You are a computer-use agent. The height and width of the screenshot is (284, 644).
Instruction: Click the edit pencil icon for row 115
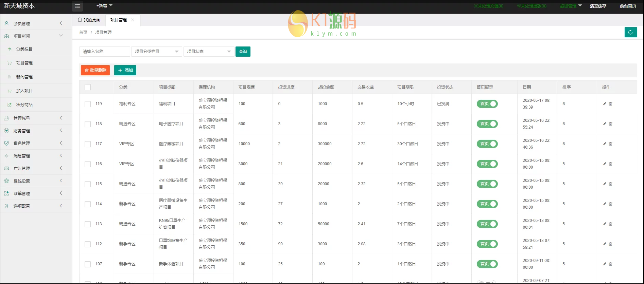[605, 184]
